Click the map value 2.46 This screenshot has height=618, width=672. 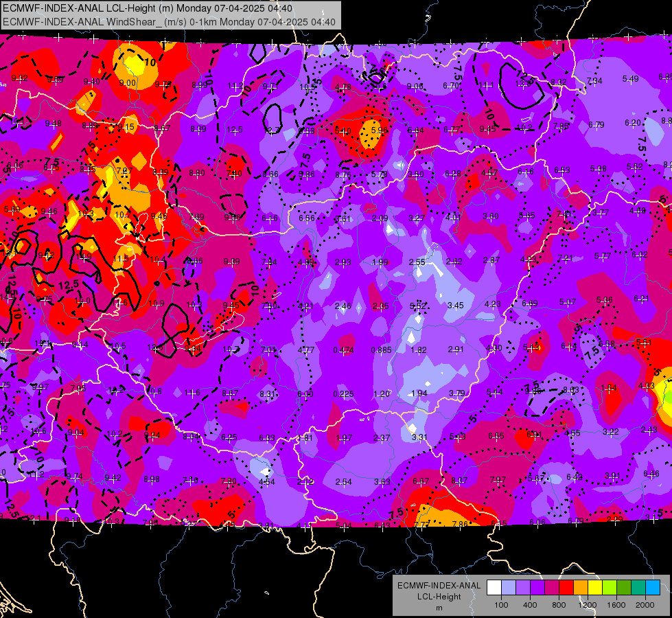point(343,306)
